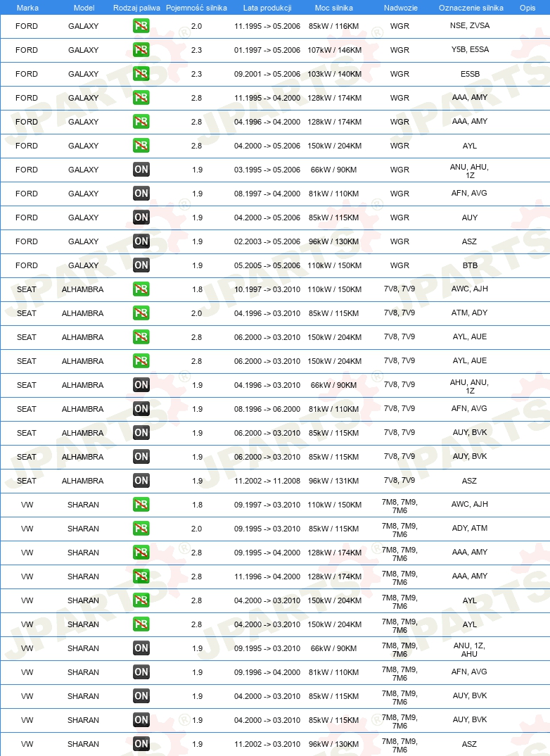This screenshot has width=550, height=756.
Task: Click production dates 09.1997 -> 03.2010
Action: (267, 505)
